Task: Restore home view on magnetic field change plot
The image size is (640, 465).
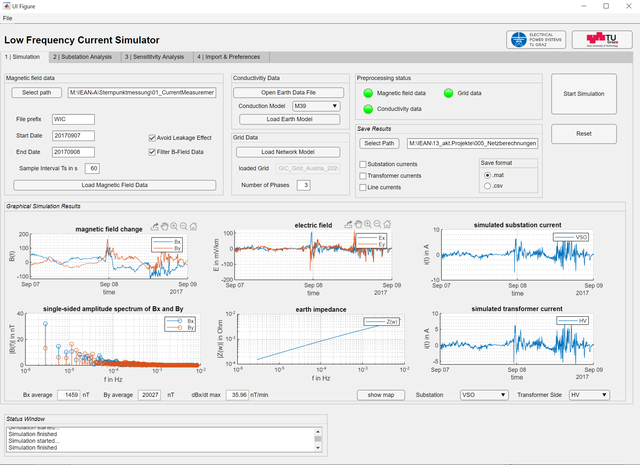Action: point(193,227)
